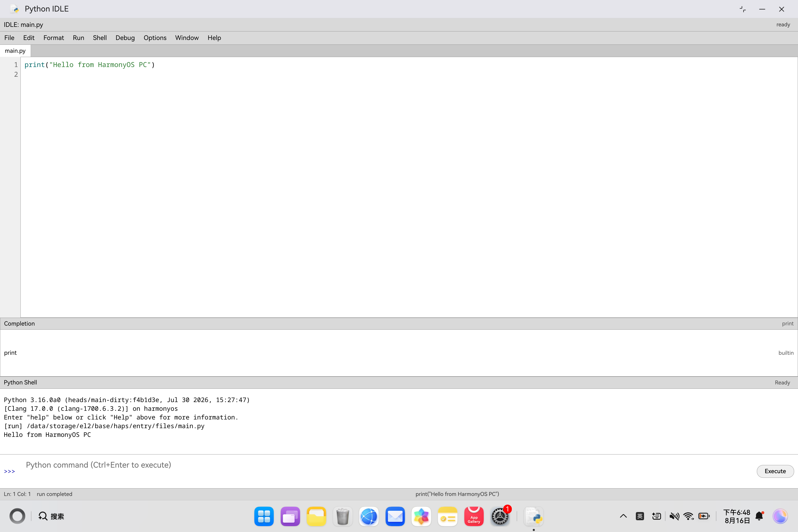Viewport: 798px width, 532px height.
Task: Toggle the muted volume tray icon
Action: (674, 516)
